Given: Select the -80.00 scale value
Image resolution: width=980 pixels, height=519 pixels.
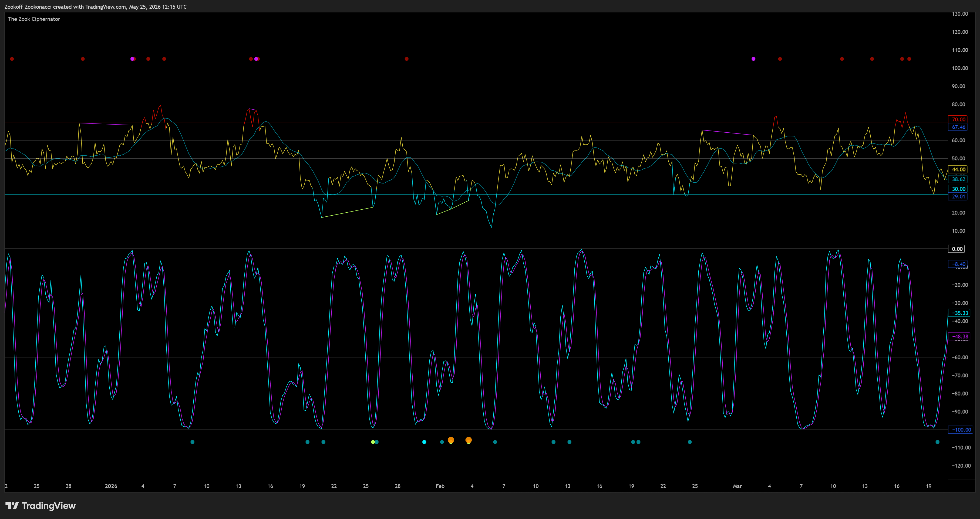Looking at the screenshot, I should (x=960, y=393).
